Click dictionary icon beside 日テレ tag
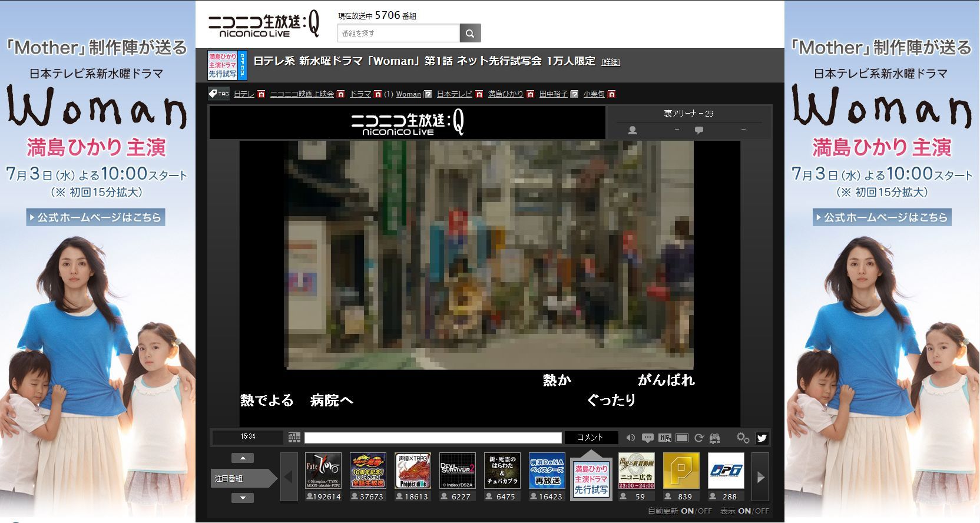Screen dimensions: 980x523 (x=261, y=94)
